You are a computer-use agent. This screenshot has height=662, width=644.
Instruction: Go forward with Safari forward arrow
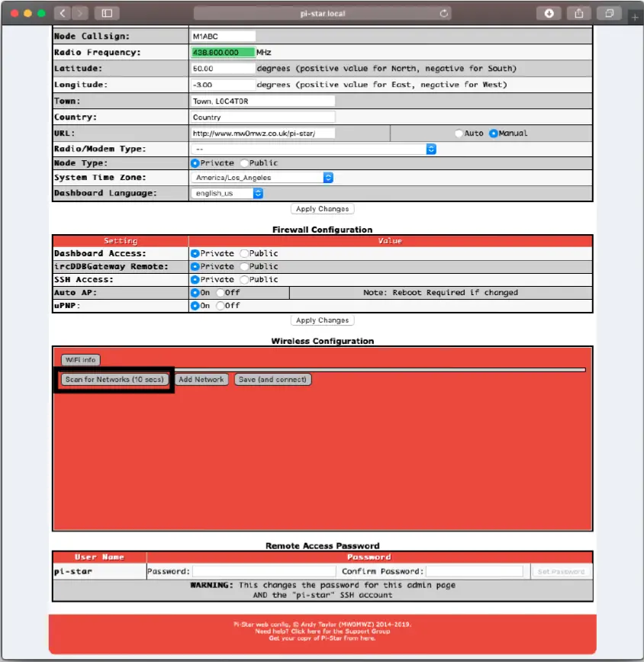pyautogui.click(x=79, y=13)
